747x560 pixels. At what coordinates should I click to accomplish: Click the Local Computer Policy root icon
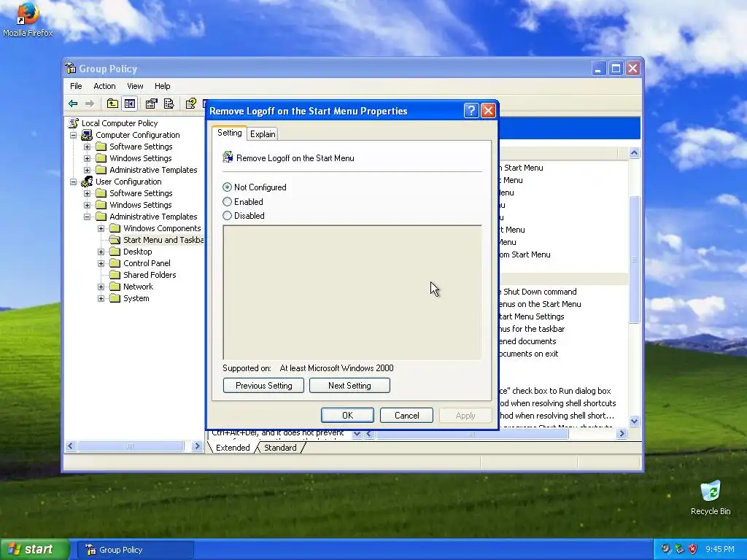[x=74, y=122]
